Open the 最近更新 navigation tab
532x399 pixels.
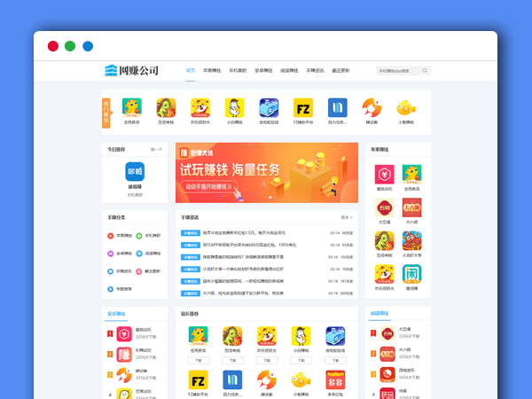pos(340,71)
